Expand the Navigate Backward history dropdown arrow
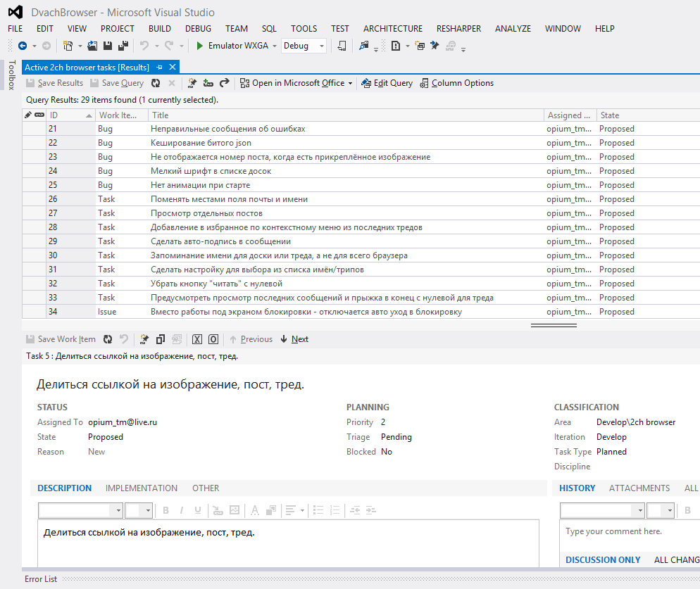This screenshot has height=589, width=700. (x=35, y=46)
